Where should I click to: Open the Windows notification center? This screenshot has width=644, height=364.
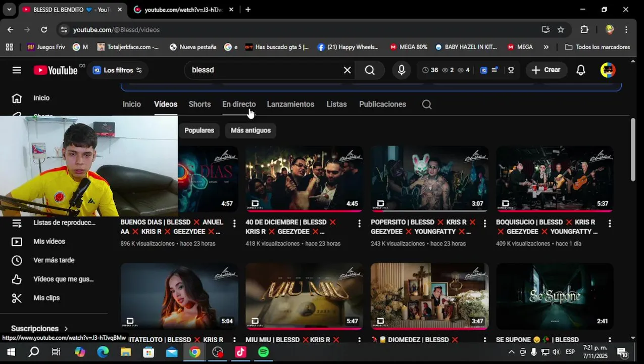tap(623, 352)
